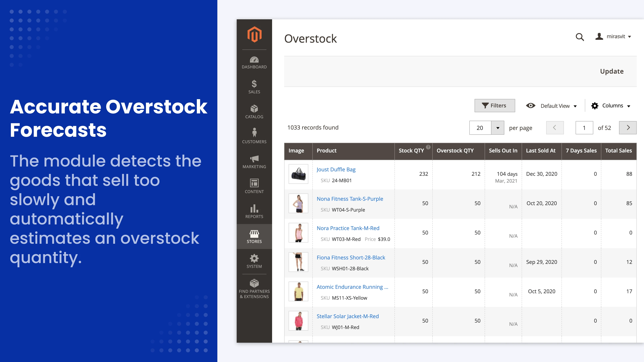Viewport: 644px width, 362px height.
Task: Open the Catalog menu icon
Action: 254,112
